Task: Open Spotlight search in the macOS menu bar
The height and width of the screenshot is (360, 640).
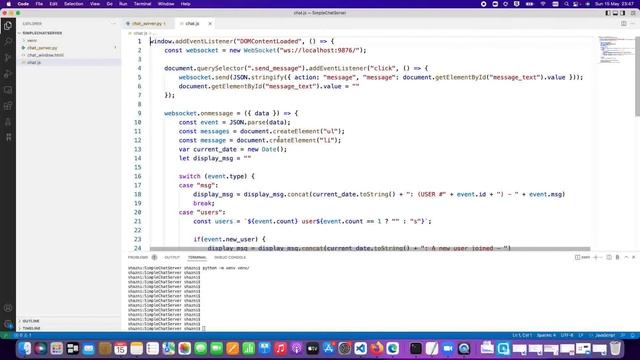Action: point(567,4)
